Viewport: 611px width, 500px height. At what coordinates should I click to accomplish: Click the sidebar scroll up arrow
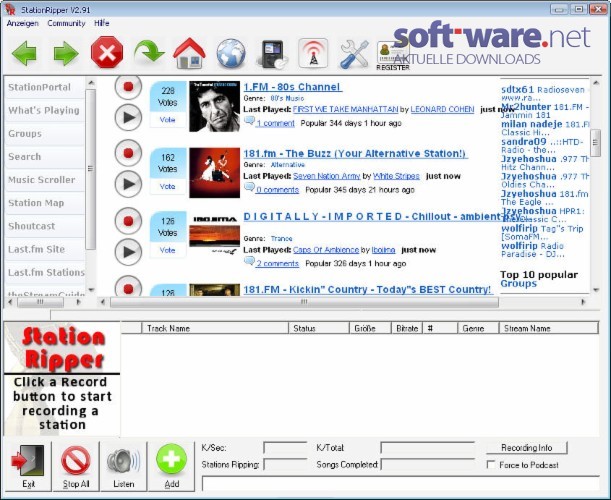(91, 83)
